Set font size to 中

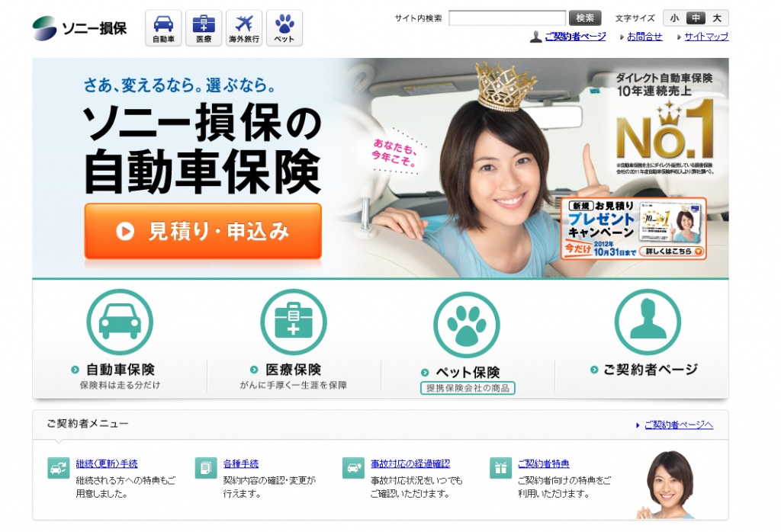coord(696,18)
